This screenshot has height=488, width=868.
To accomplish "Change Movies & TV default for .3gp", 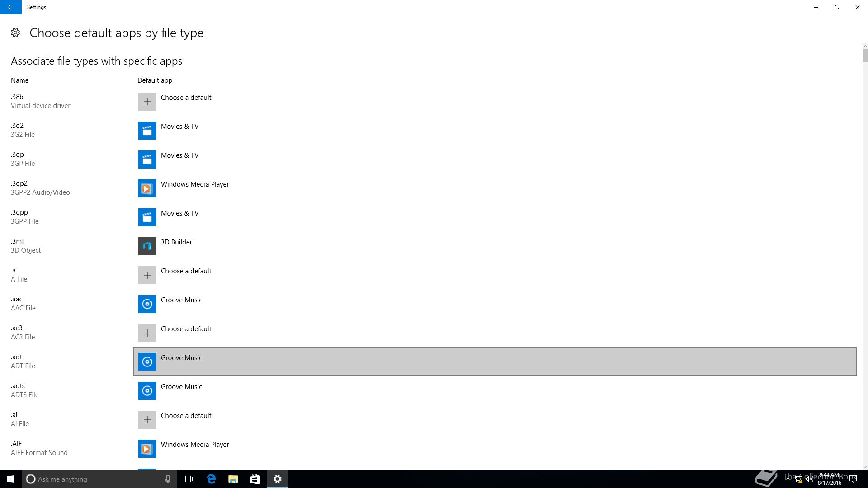I will 179,155.
